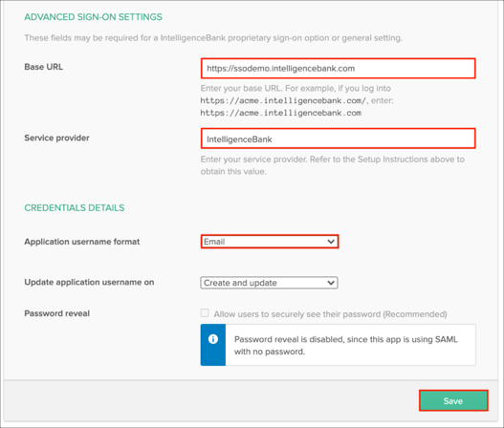Click the Service provider input field
This screenshot has height=428, width=504.
pos(338,139)
